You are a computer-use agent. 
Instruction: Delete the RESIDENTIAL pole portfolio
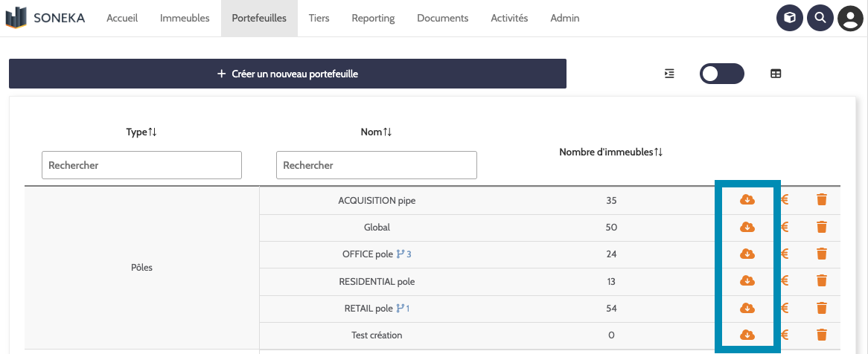[x=822, y=280]
